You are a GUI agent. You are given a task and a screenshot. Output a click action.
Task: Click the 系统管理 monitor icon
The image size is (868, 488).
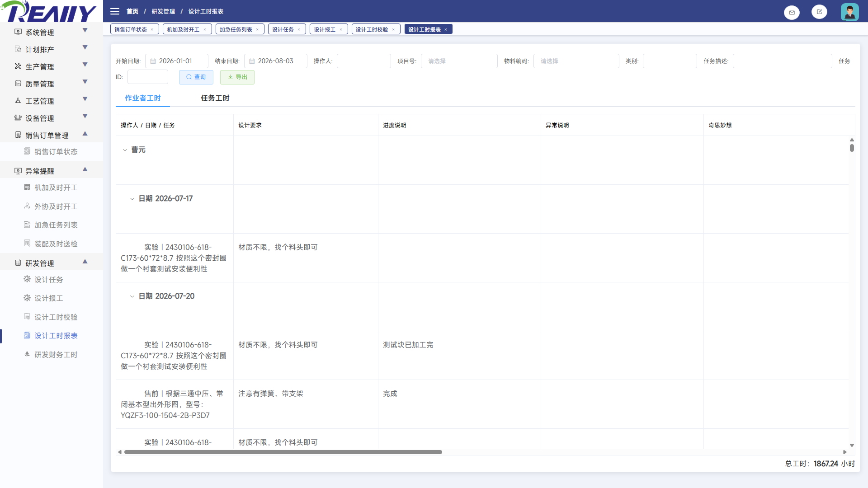tap(18, 32)
